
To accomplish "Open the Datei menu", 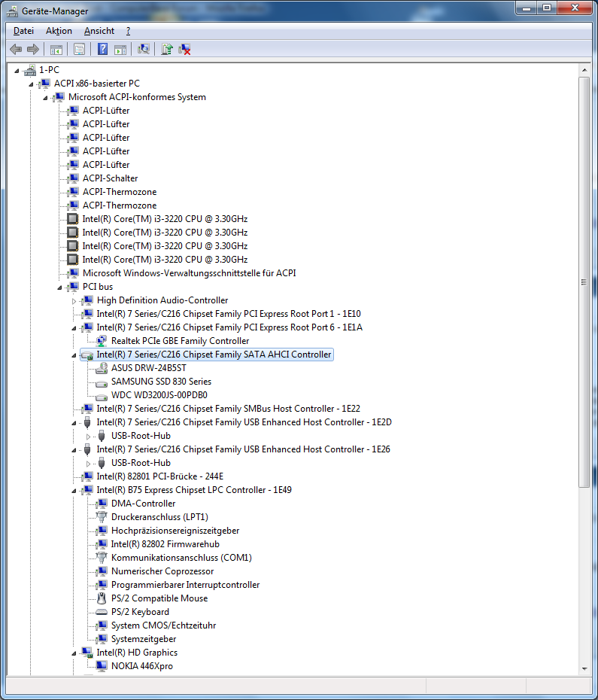I will (x=23, y=31).
